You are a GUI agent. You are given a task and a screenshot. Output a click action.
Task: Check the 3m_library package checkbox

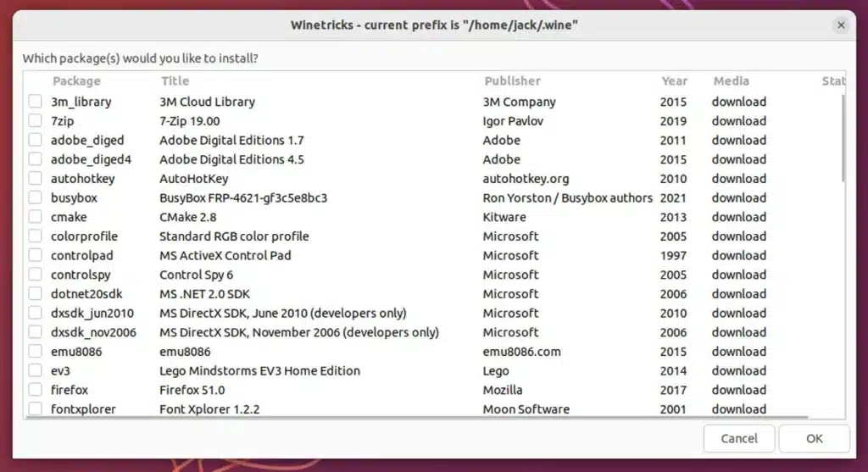[x=35, y=101]
